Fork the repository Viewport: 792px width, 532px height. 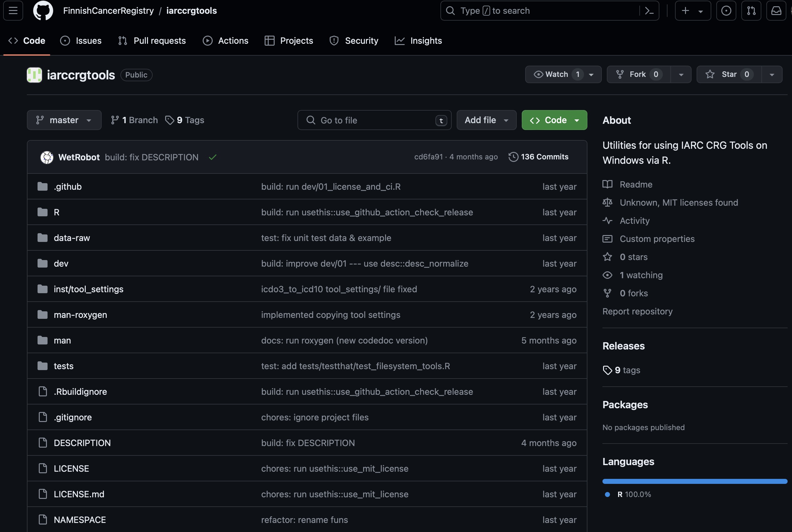click(638, 74)
